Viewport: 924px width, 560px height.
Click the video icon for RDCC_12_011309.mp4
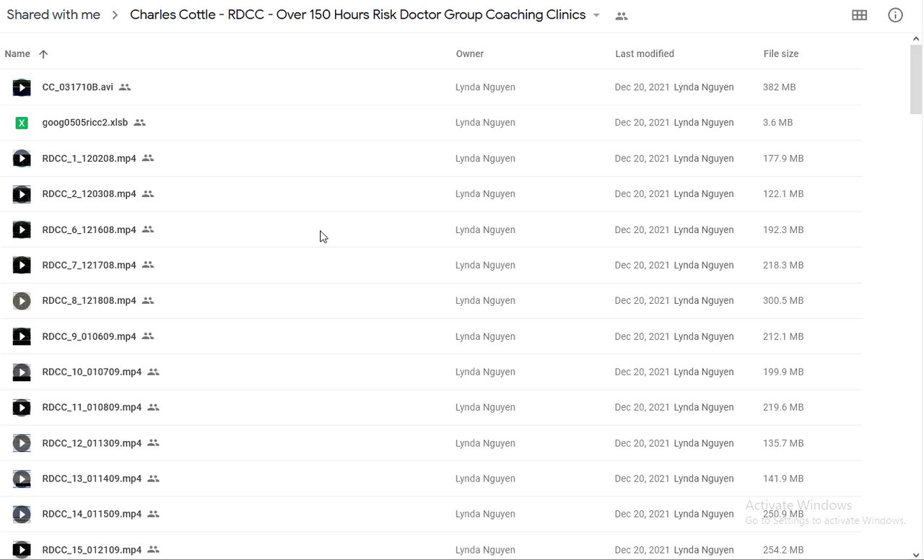pos(22,443)
